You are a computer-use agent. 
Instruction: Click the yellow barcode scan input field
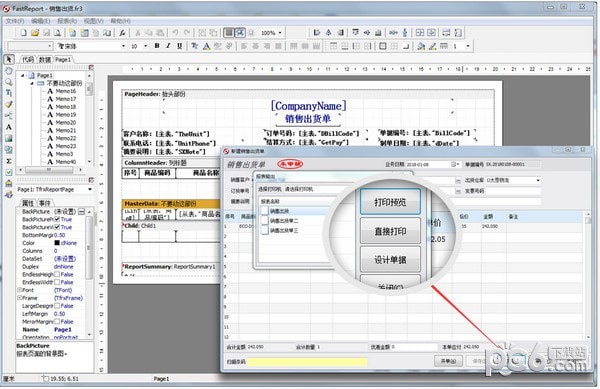tap(307, 361)
